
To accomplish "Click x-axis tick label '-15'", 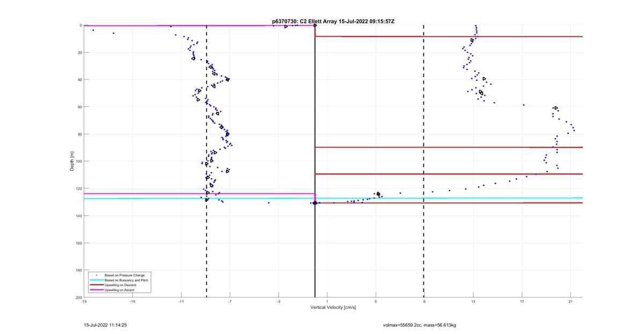I will click(x=133, y=302).
